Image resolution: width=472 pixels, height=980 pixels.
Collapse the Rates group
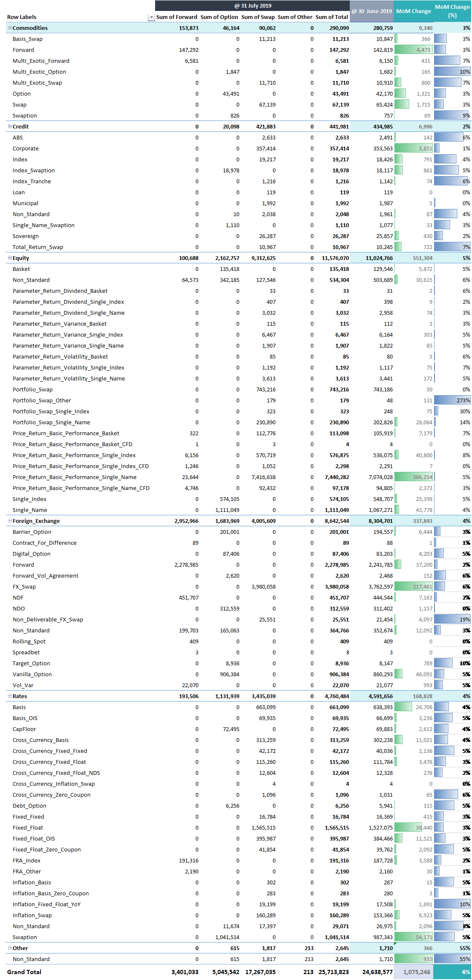click(x=10, y=696)
